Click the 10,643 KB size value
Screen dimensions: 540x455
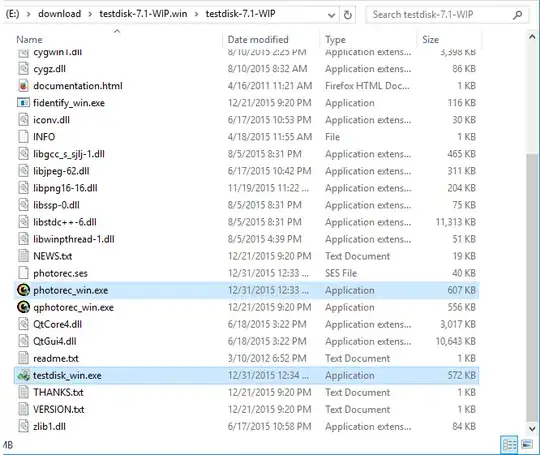[x=456, y=341]
